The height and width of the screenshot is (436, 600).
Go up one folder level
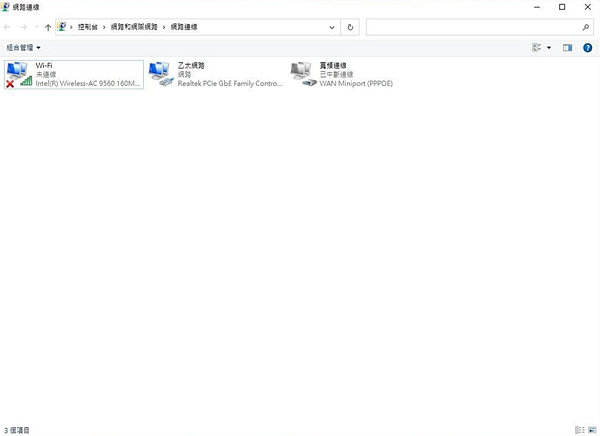(x=48, y=27)
